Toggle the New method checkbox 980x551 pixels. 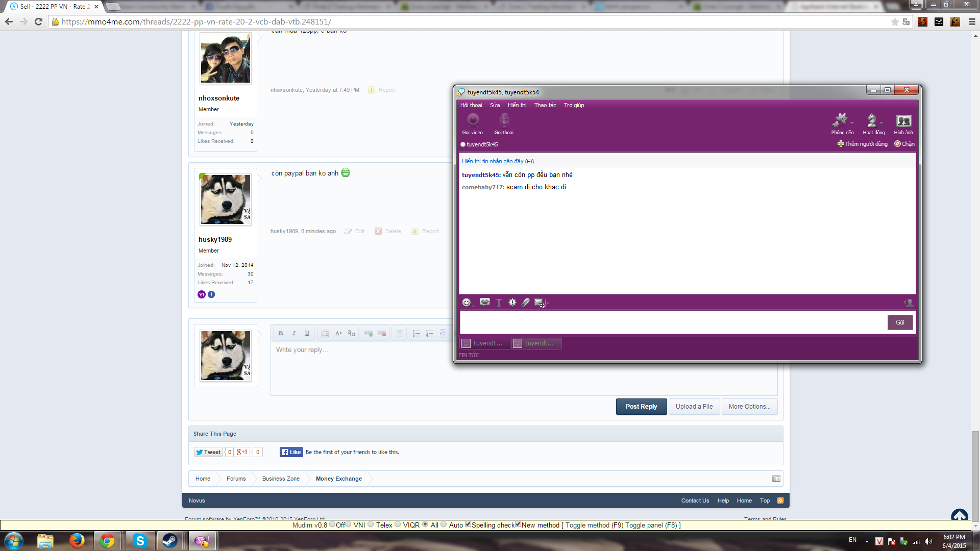(x=518, y=524)
